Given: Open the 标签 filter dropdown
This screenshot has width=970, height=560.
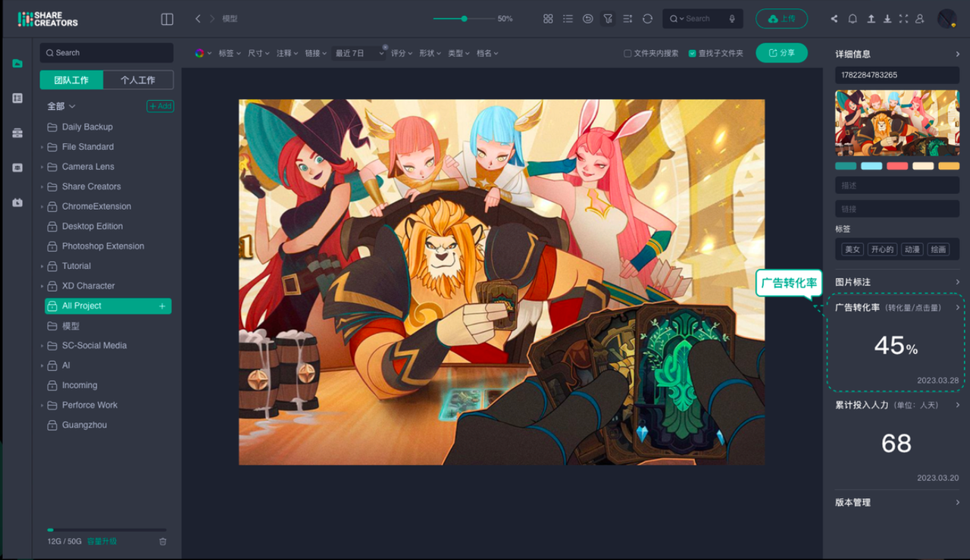Looking at the screenshot, I should (x=230, y=53).
